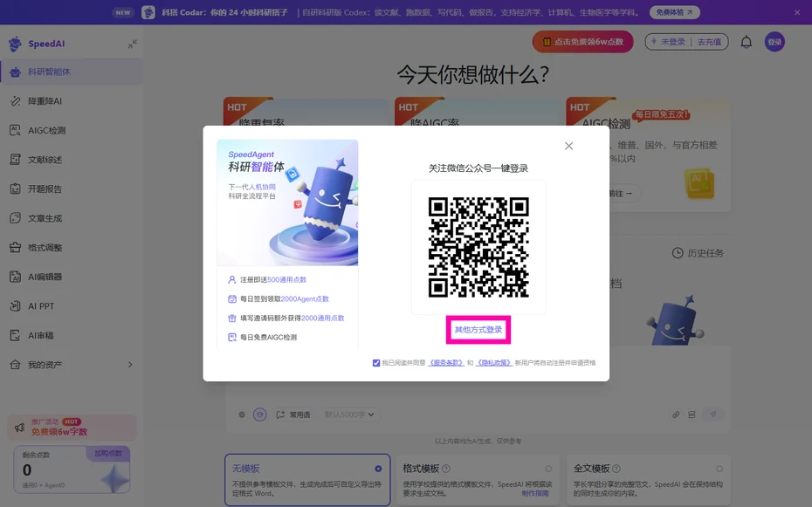
Task: Click the 每日签到领取2000Agent点数 line
Action: point(279,299)
